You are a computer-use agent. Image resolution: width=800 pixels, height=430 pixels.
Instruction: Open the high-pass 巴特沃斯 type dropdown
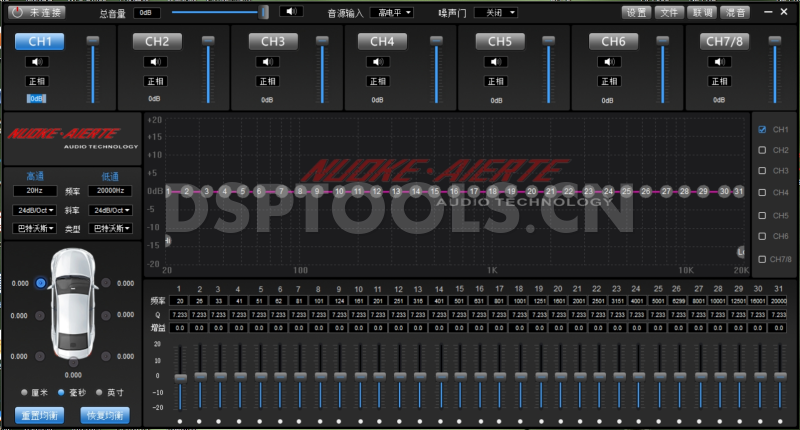(x=35, y=229)
